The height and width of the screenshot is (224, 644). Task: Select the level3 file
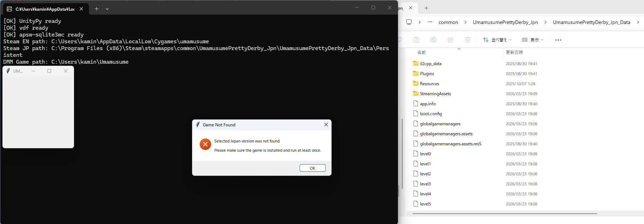pyautogui.click(x=425, y=184)
